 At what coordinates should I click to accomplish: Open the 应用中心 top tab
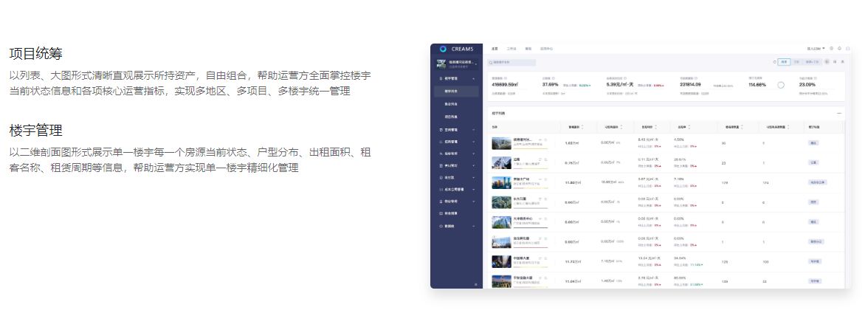(x=547, y=49)
